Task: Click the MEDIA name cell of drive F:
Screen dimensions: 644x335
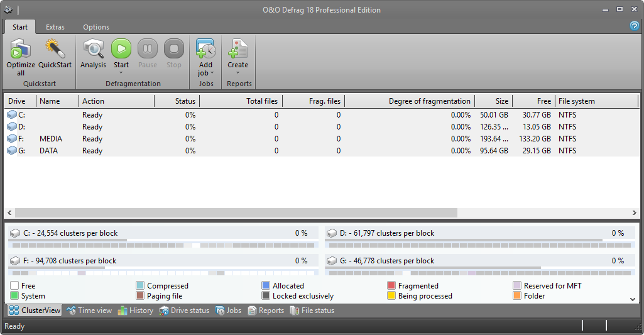Action: (x=51, y=138)
